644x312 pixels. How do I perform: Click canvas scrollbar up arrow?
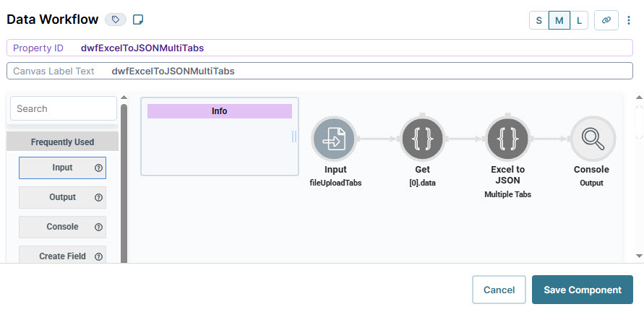[x=639, y=97]
